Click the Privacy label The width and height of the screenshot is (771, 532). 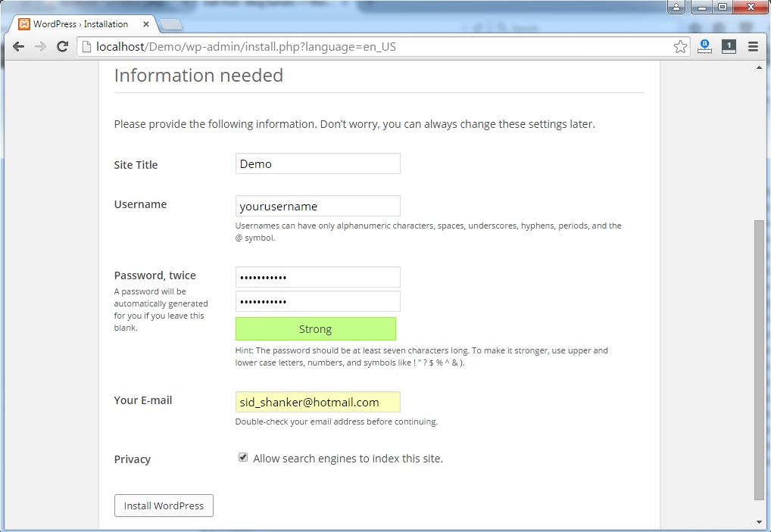(x=133, y=459)
